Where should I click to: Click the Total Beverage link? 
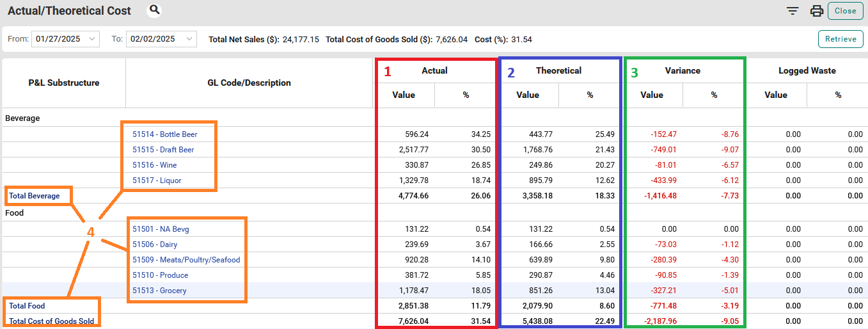coord(35,196)
